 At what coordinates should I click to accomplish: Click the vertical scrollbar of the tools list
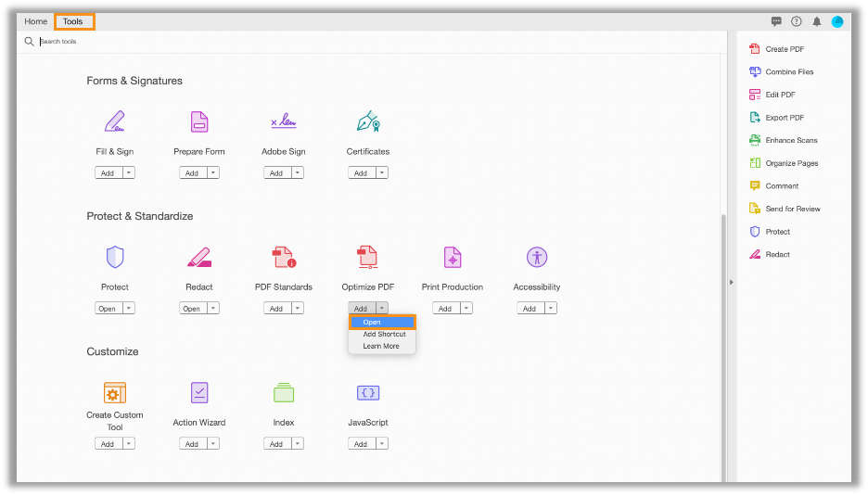[723, 347]
